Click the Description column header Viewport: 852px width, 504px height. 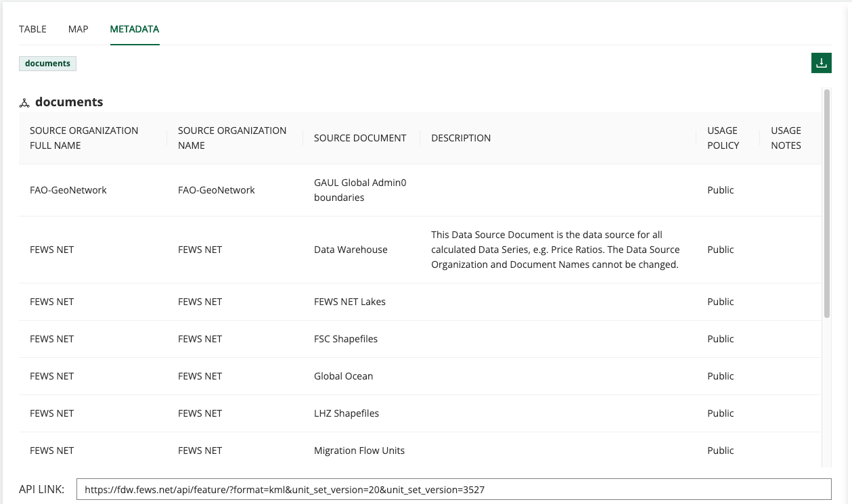[461, 138]
